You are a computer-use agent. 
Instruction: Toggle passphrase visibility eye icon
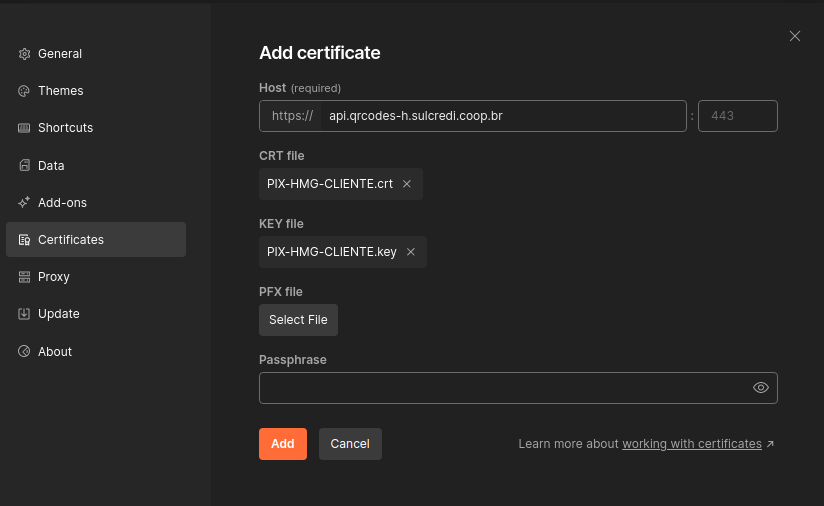761,388
